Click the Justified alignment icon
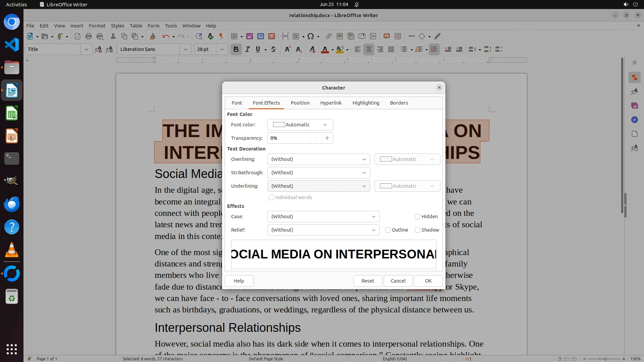Screen dimensions: 644x362 coord(391,49)
